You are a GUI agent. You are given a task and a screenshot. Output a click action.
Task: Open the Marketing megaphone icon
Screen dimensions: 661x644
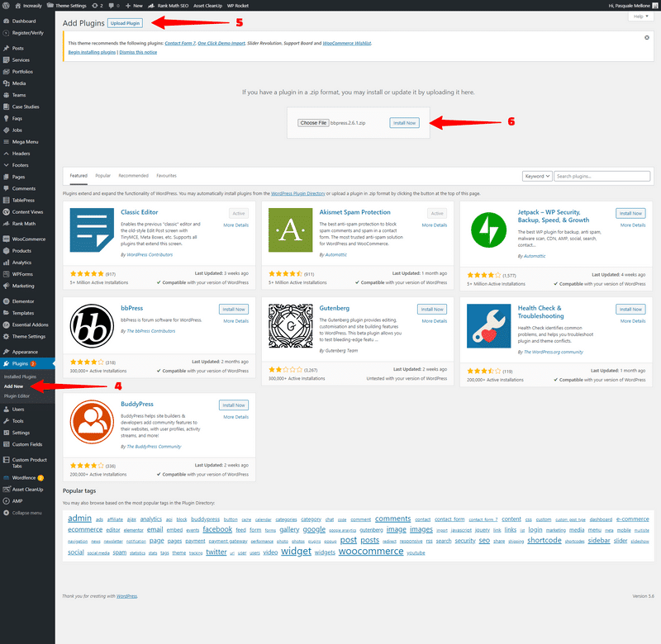tap(6, 286)
